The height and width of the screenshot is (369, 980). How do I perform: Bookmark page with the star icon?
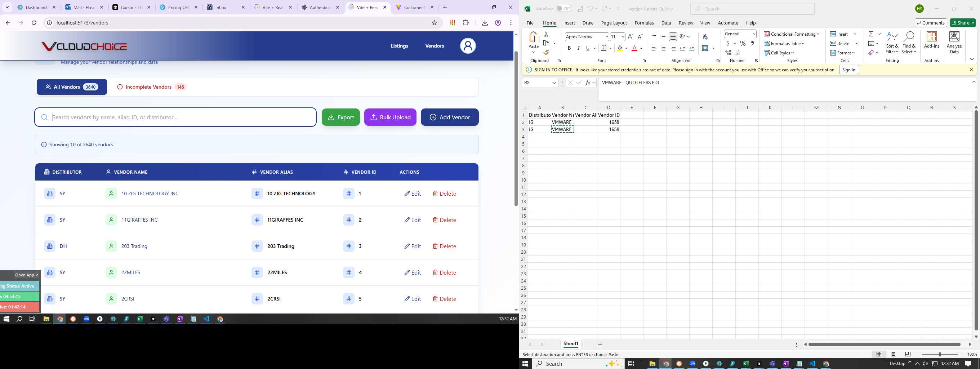point(435,23)
